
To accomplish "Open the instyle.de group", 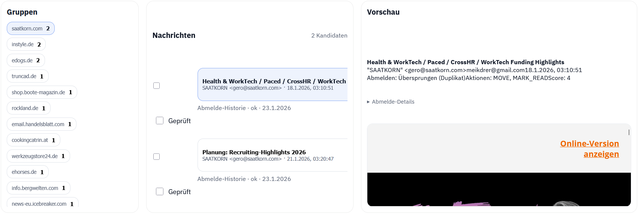I will tap(26, 44).
